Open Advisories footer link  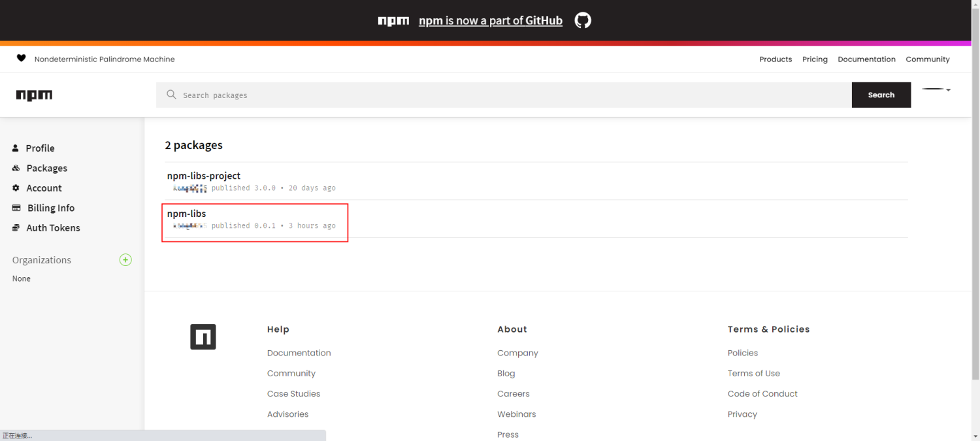[288, 414]
